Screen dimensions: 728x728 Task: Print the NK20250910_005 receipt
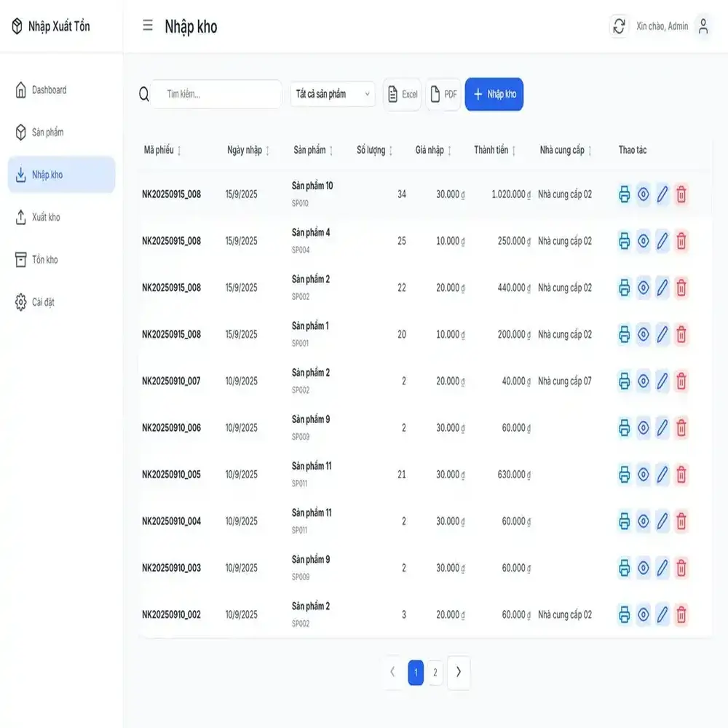point(624,475)
